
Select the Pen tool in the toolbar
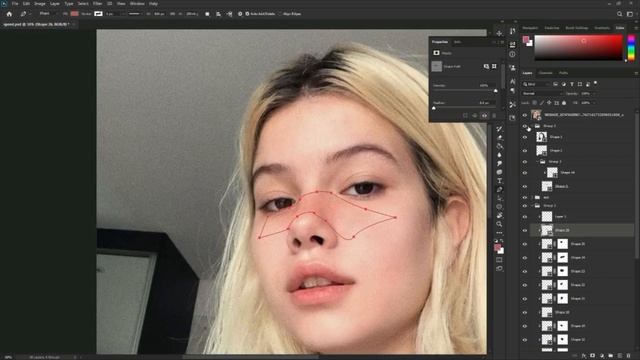pyautogui.click(x=499, y=189)
